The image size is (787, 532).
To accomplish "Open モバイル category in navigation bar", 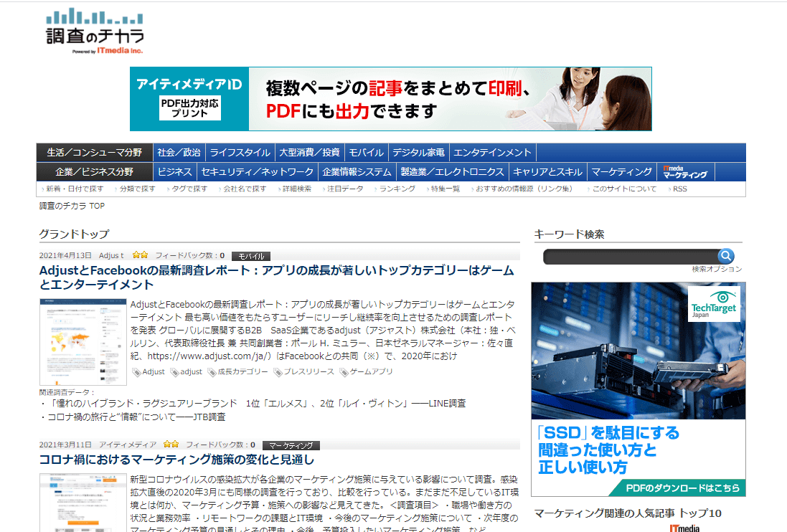I will (366, 153).
